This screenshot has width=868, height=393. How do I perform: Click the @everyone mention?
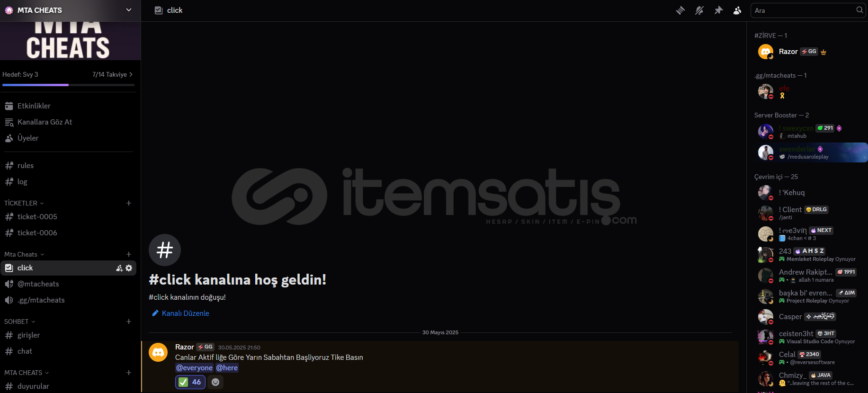[195, 368]
